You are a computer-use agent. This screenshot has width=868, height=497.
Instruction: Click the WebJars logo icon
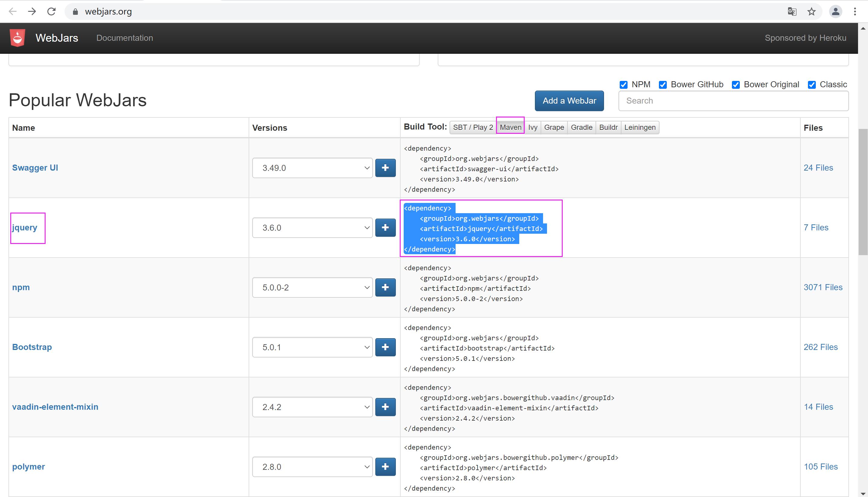coord(17,38)
